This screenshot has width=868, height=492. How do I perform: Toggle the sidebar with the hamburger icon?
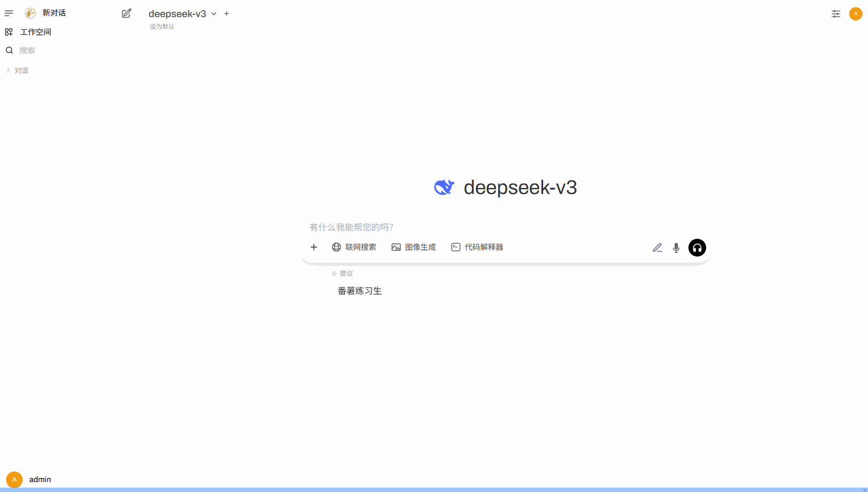[x=9, y=13]
